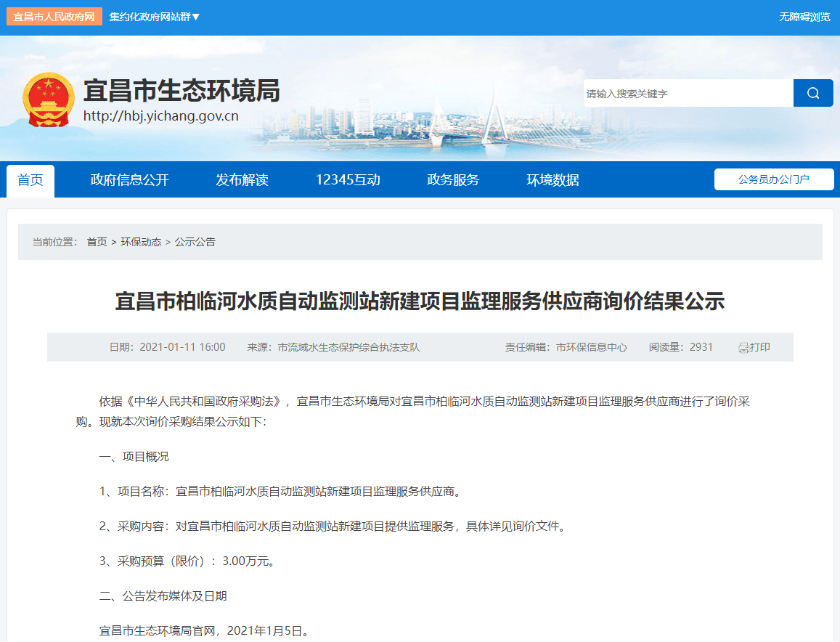Click the 宜昌市生态环境局 site title
The height and width of the screenshot is (642, 840).
[x=182, y=91]
